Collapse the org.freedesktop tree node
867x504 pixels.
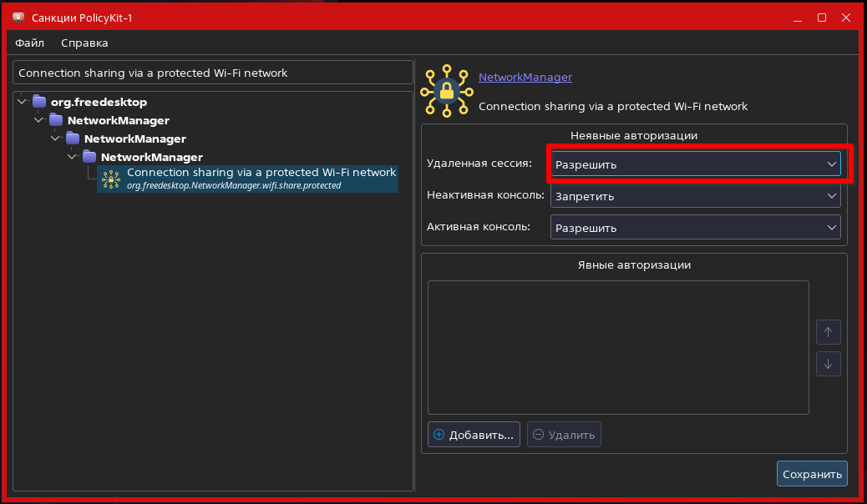click(x=22, y=102)
